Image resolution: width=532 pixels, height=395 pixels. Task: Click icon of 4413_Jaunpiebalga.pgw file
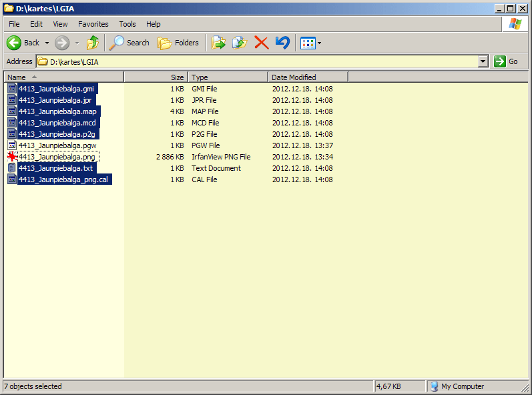tap(12, 145)
